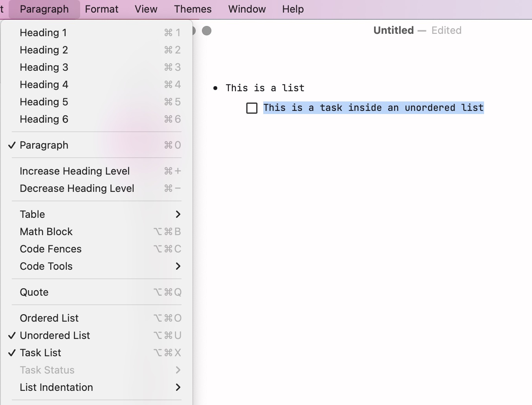Check the task checkbox in the document
The width and height of the screenshot is (532, 405).
[252, 108]
